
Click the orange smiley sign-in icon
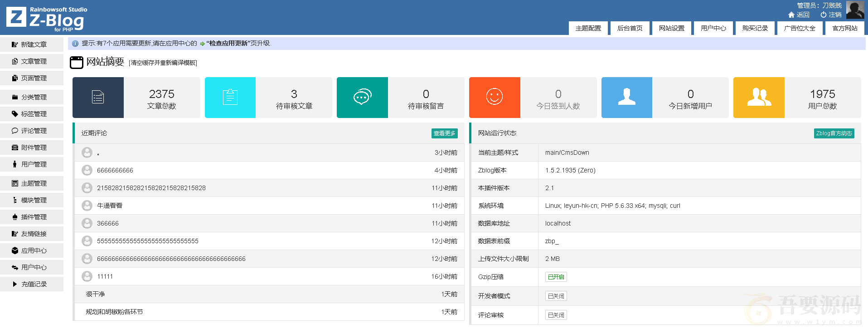(x=495, y=98)
